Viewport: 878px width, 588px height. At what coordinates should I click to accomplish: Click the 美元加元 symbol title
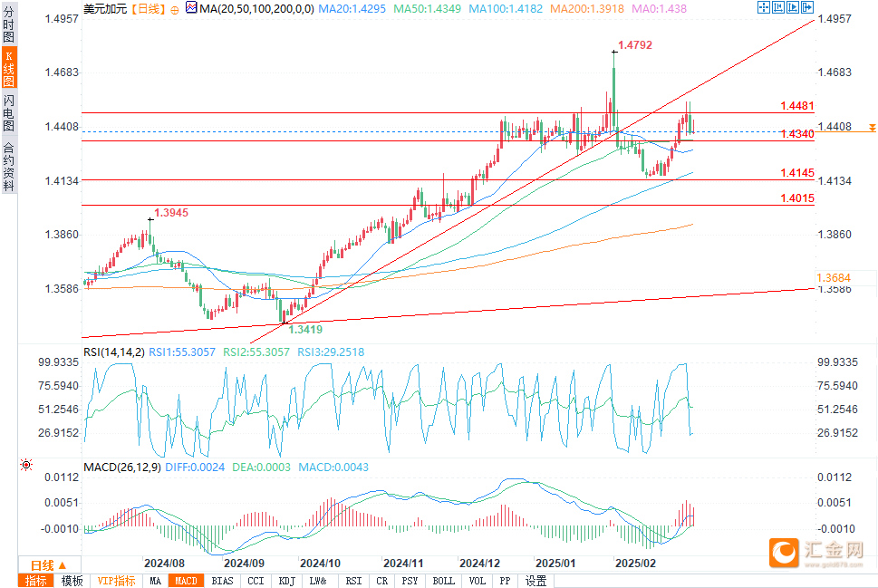coord(105,9)
